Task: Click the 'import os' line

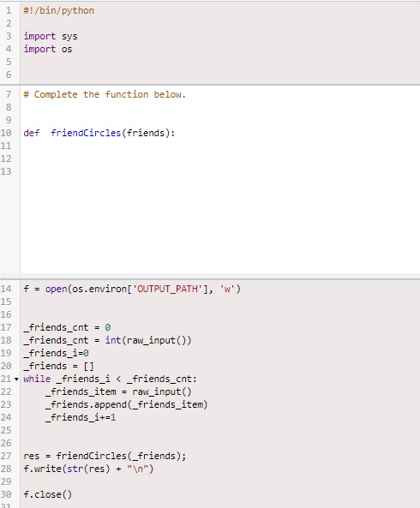Action: tap(48, 49)
